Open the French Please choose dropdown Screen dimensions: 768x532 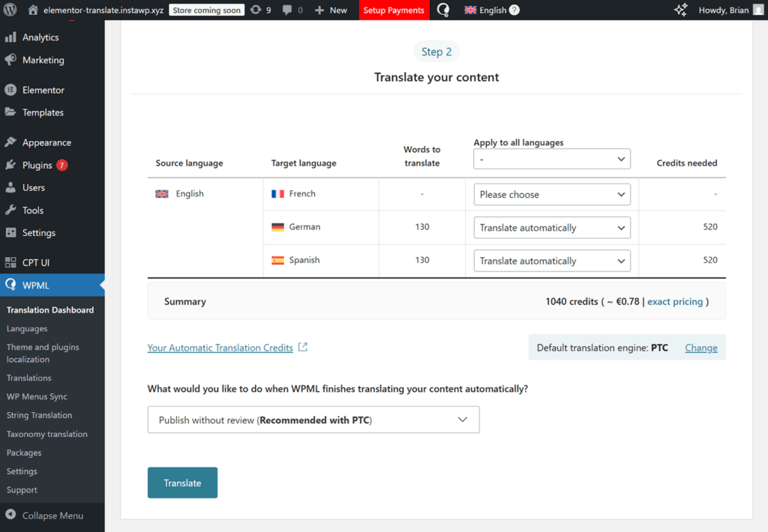click(551, 194)
